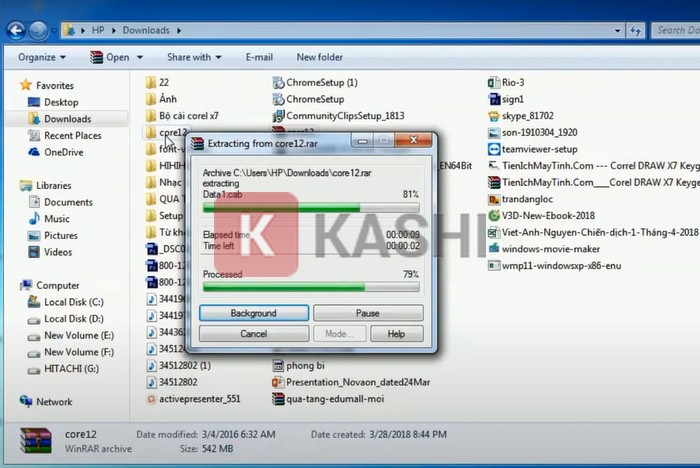Click the Background button in extraction dialog

click(x=253, y=313)
